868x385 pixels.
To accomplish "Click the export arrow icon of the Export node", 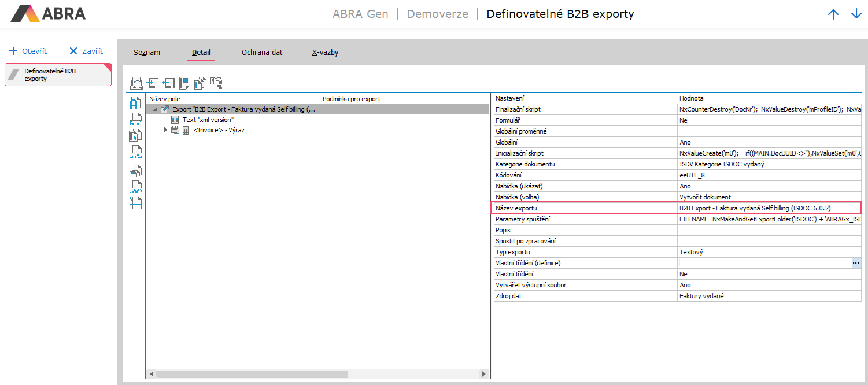I will [165, 109].
